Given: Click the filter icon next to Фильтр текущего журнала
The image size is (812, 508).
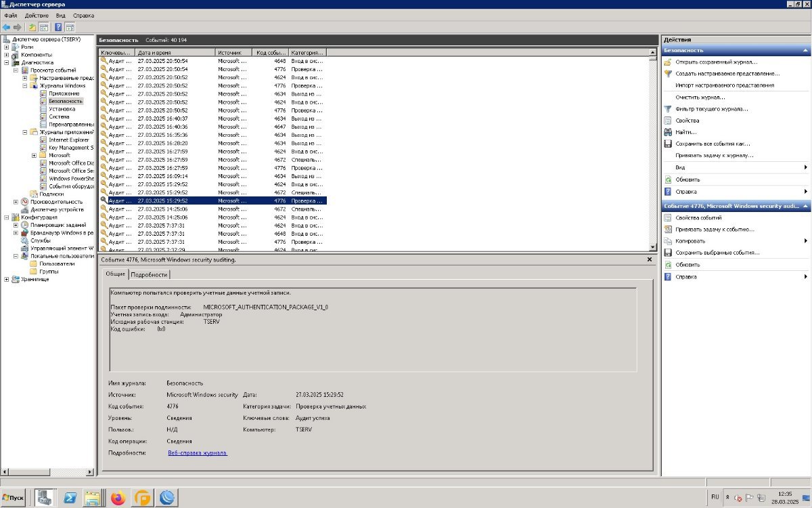Looking at the screenshot, I should click(x=668, y=108).
